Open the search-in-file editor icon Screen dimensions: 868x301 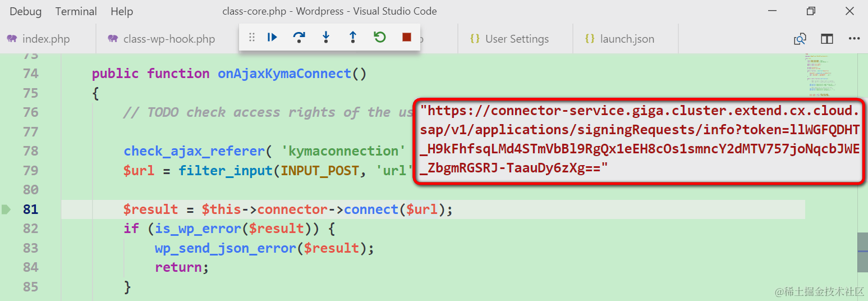click(800, 39)
